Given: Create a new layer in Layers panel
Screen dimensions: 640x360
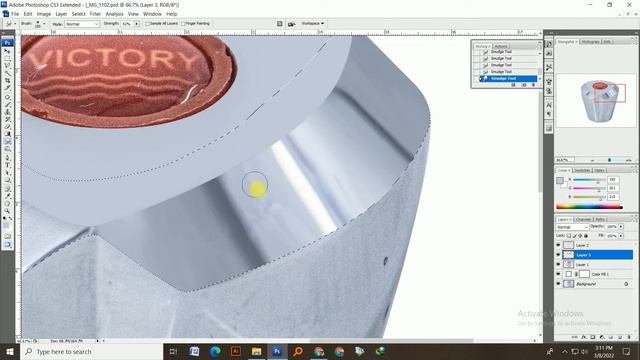Looking at the screenshot, I should (620, 337).
